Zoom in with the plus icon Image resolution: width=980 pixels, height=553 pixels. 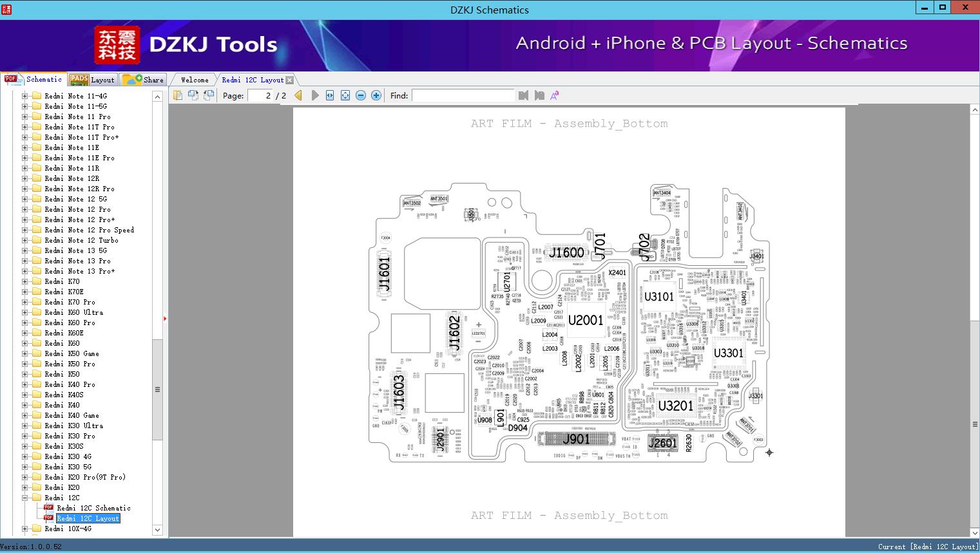(x=376, y=95)
